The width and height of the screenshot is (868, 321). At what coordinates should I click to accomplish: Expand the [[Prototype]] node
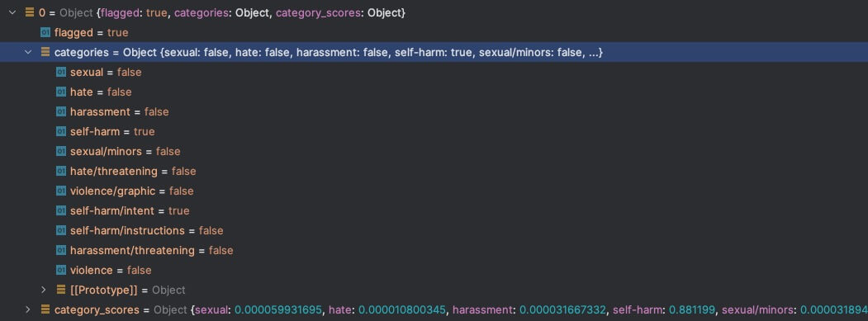(44, 290)
